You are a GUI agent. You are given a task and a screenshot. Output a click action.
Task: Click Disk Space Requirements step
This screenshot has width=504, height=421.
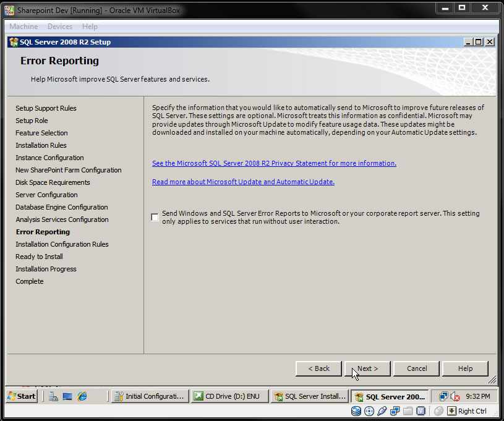(53, 182)
